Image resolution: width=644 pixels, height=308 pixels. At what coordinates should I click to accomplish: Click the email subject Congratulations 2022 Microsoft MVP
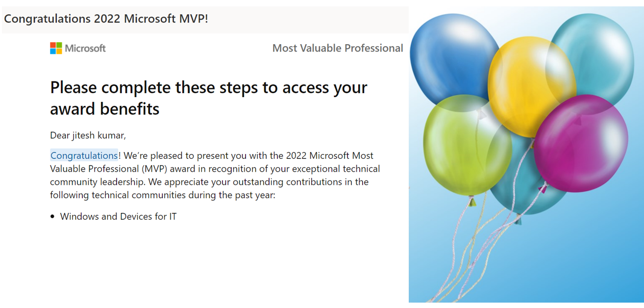[106, 19]
